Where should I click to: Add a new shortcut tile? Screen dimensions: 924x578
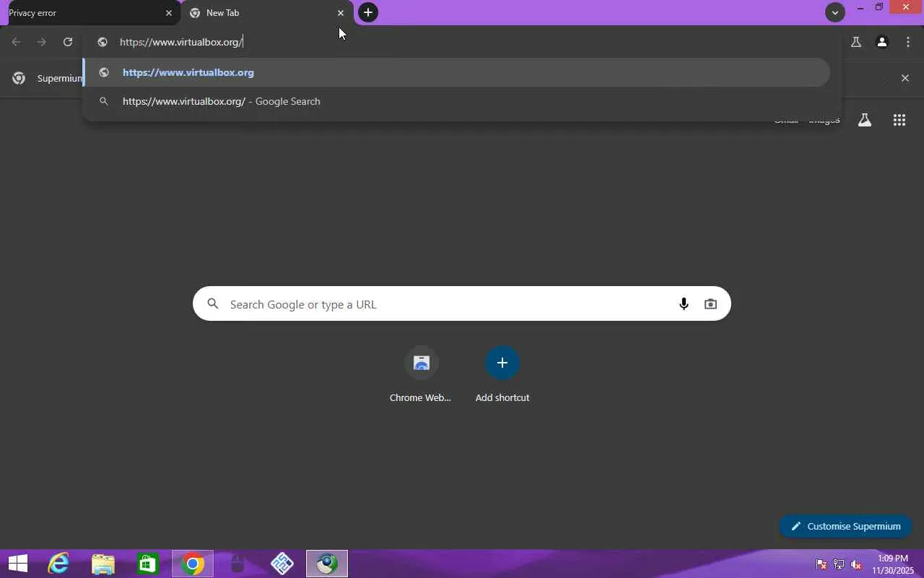point(502,374)
